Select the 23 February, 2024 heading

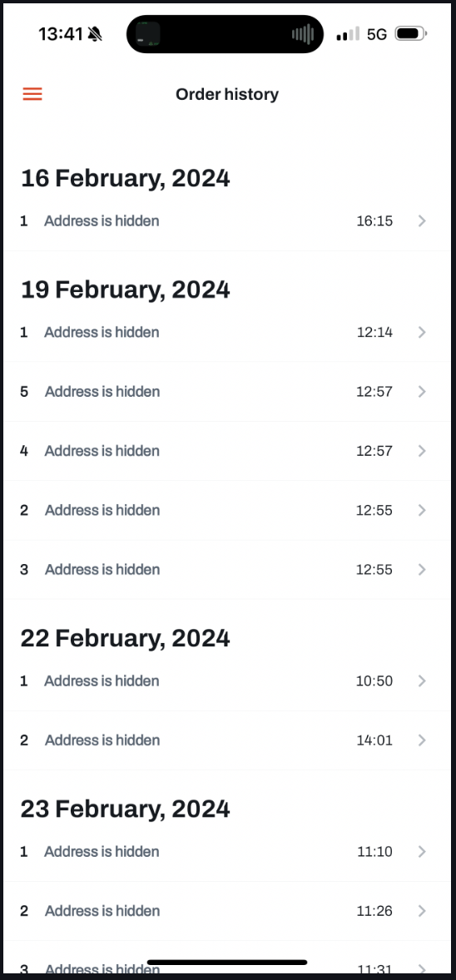pos(125,809)
